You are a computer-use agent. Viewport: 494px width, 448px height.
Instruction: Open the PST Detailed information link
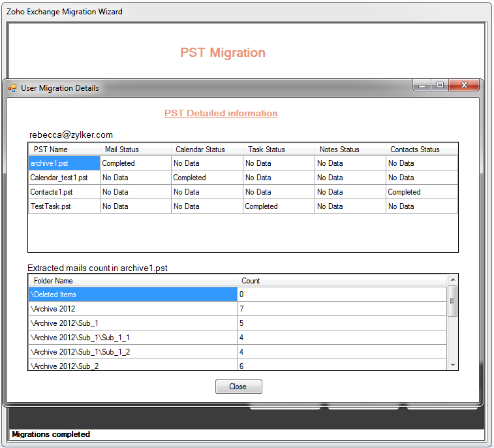(221, 113)
